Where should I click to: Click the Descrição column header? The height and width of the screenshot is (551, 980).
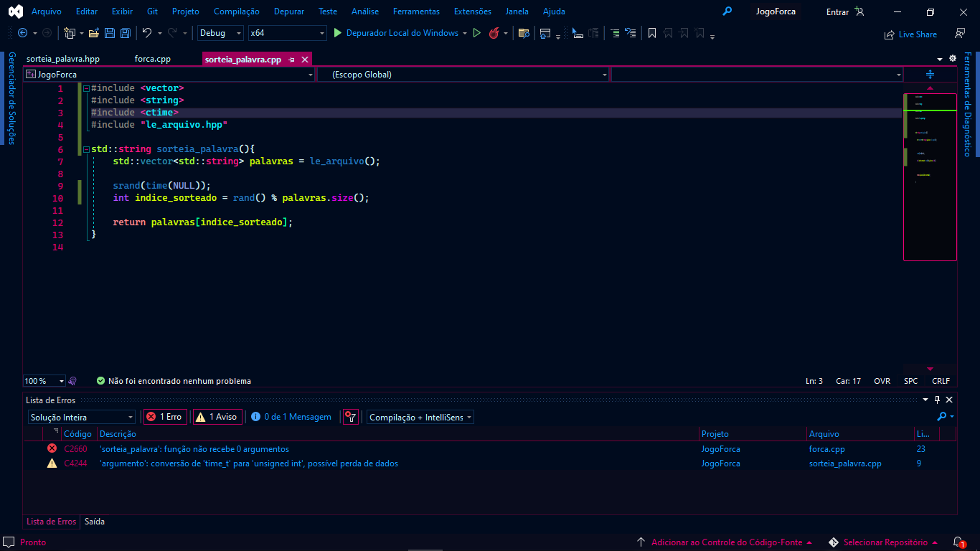tap(398, 434)
